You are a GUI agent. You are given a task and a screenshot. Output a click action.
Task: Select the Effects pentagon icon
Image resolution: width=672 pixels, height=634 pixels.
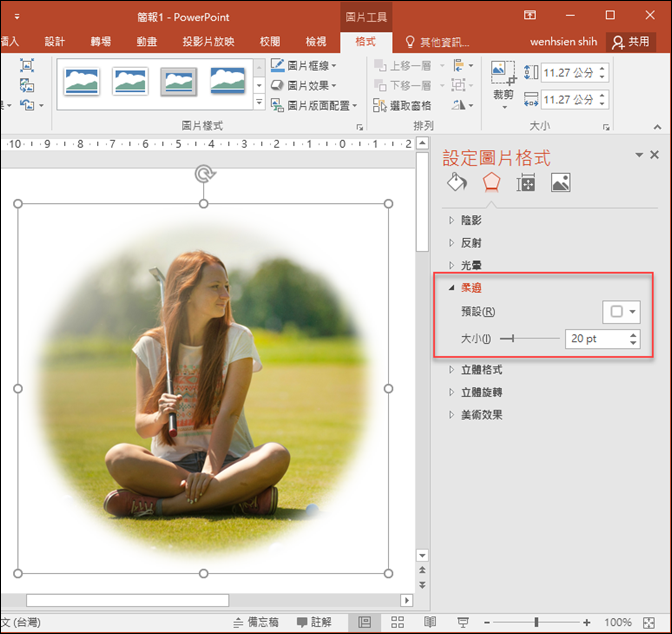[491, 183]
